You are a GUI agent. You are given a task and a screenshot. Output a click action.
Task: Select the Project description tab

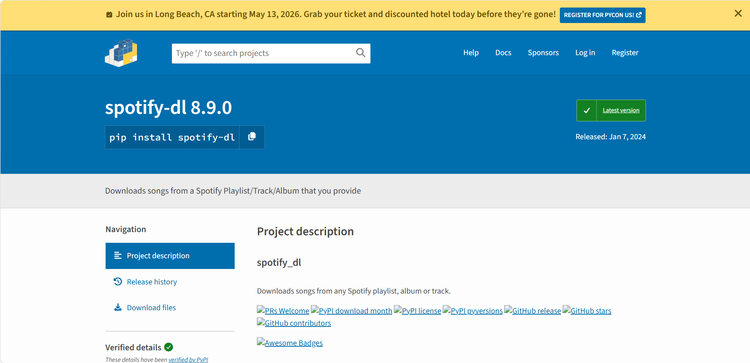pos(170,256)
